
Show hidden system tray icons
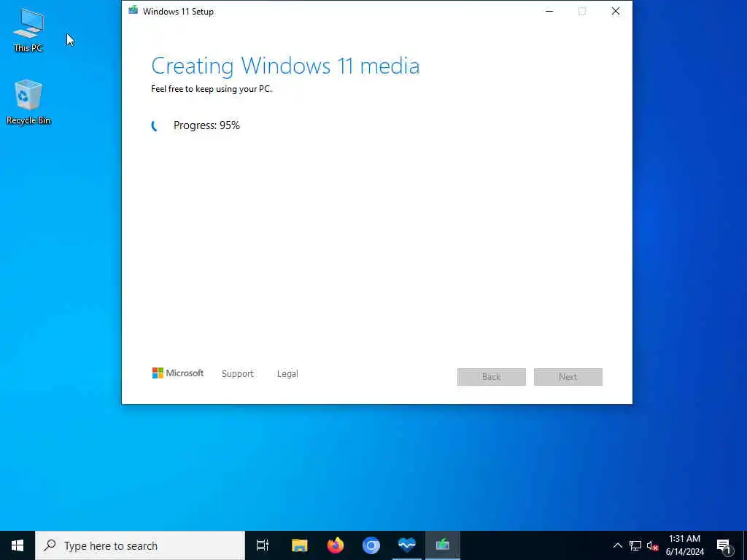617,545
